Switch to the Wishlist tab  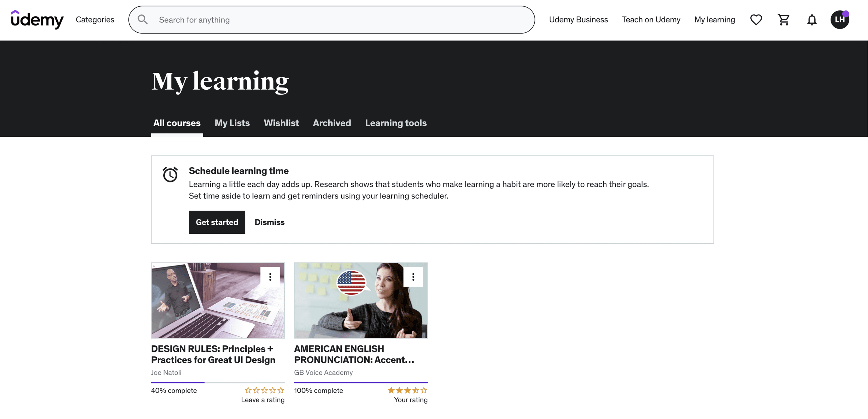click(x=281, y=123)
